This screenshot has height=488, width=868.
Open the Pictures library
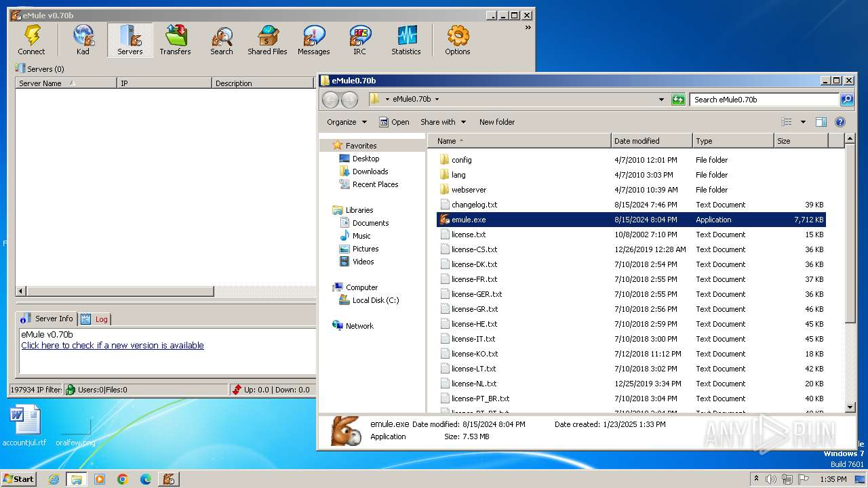[x=366, y=249]
